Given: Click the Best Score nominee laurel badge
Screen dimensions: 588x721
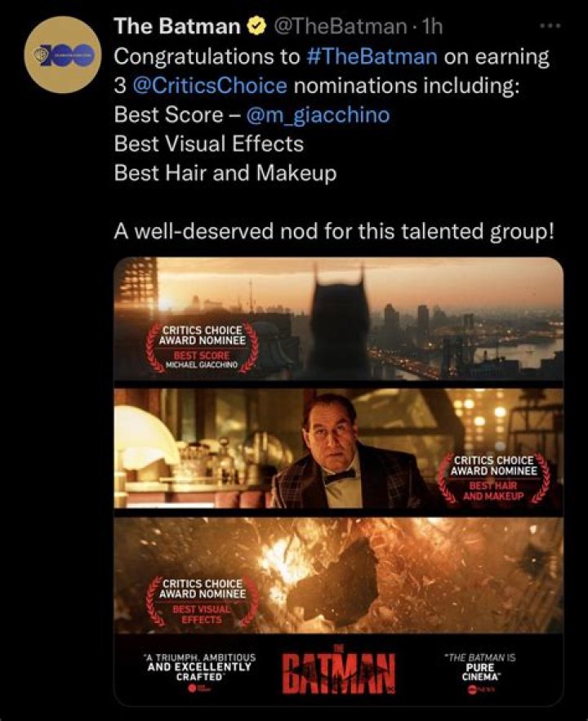Looking at the screenshot, I should [x=202, y=347].
